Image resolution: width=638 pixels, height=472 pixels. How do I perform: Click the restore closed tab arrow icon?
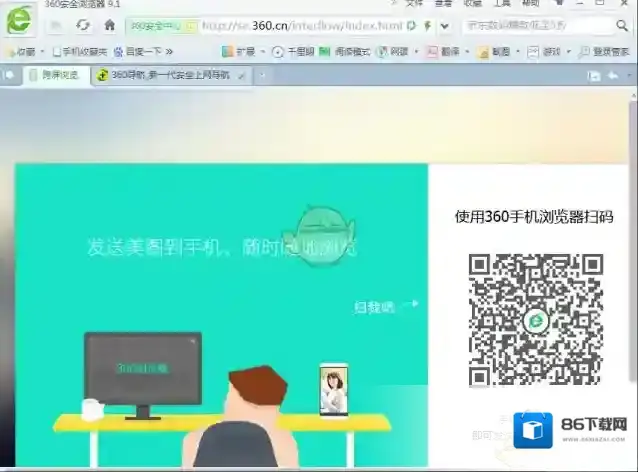[x=613, y=75]
